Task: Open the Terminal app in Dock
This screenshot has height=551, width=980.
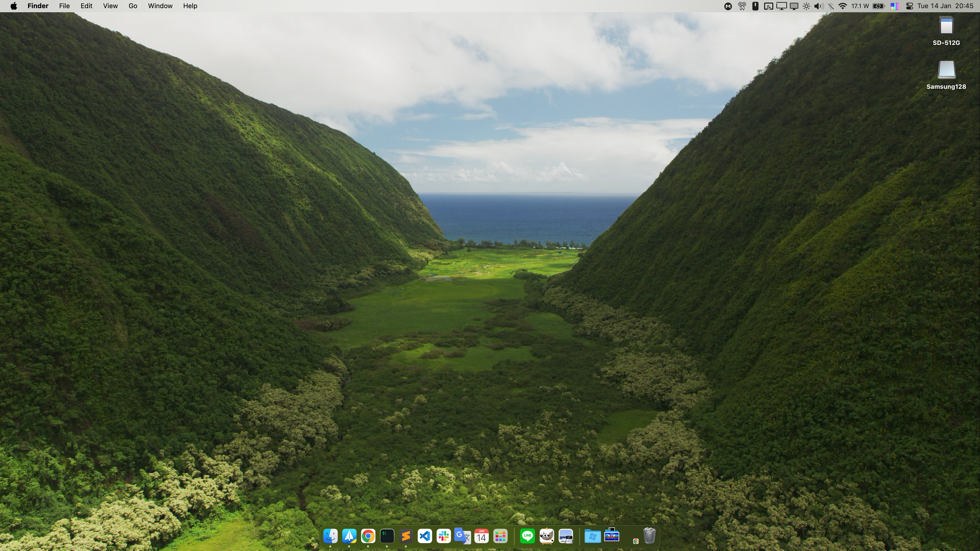Action: pos(387,536)
